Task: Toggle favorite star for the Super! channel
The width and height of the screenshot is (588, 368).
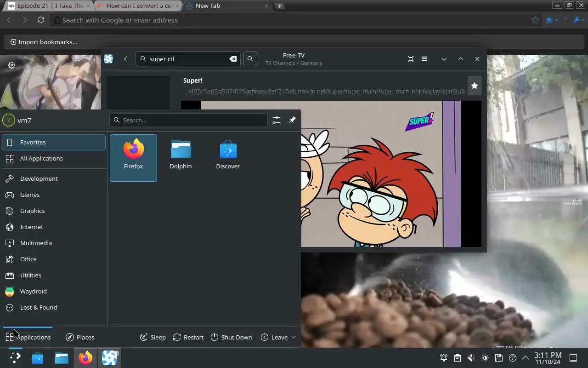Action: (x=474, y=86)
